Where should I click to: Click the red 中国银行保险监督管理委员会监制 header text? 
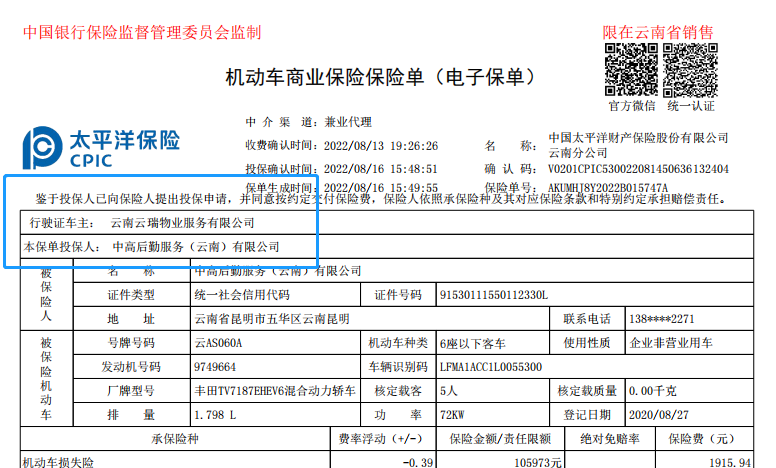pos(141,32)
